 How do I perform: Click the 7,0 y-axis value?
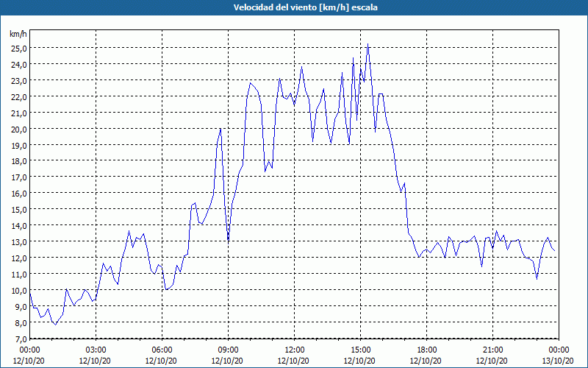(x=21, y=339)
